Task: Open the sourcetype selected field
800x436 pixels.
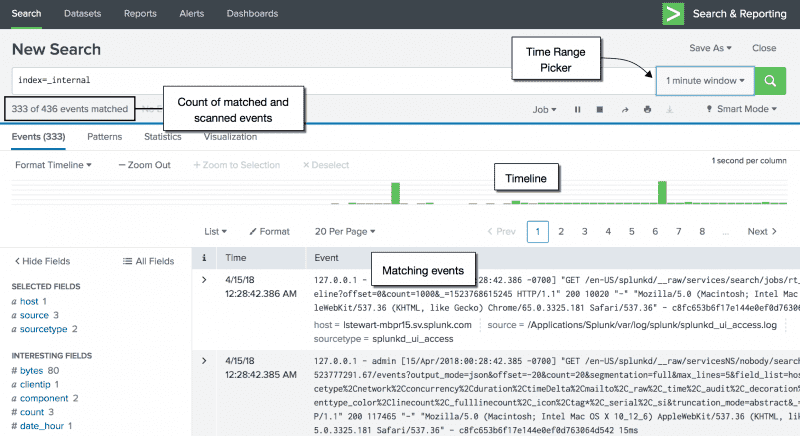Action: click(x=44, y=329)
